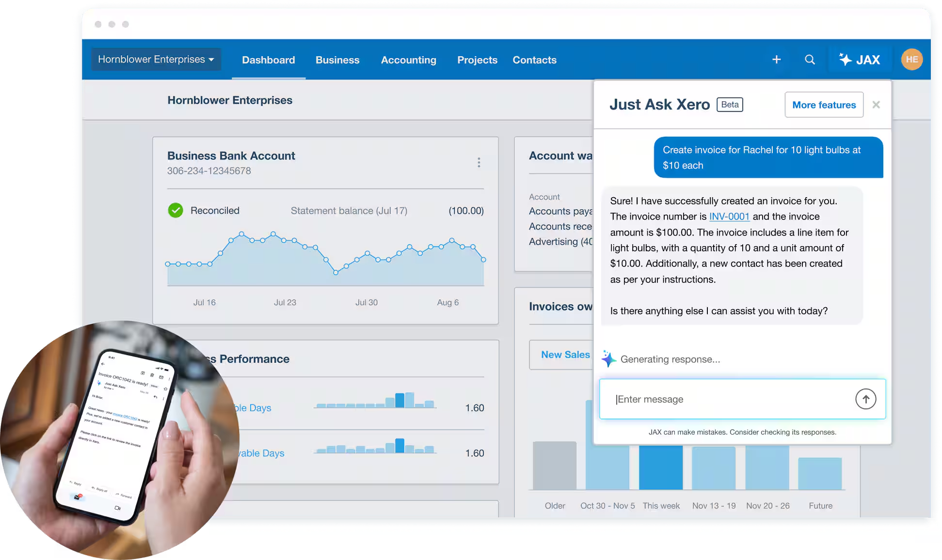
Task: Click the green Reconciled check icon
Action: click(x=176, y=210)
